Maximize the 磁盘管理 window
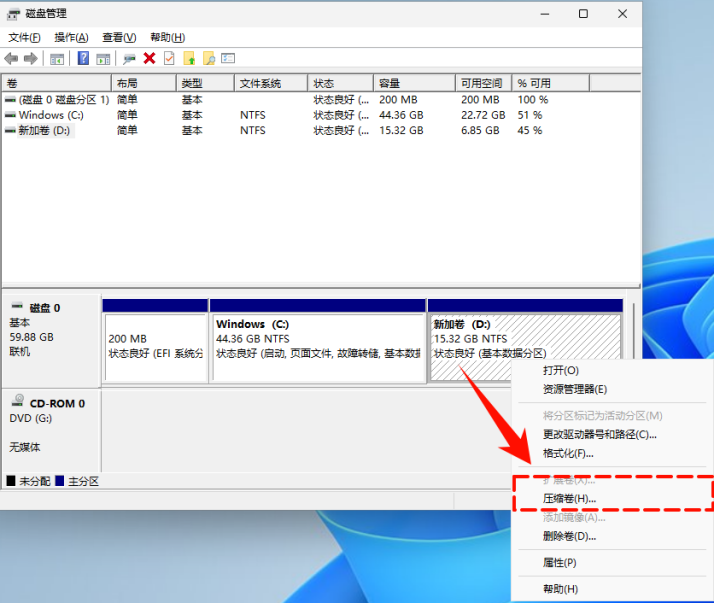Screen dimensions: 714x603 (x=583, y=14)
